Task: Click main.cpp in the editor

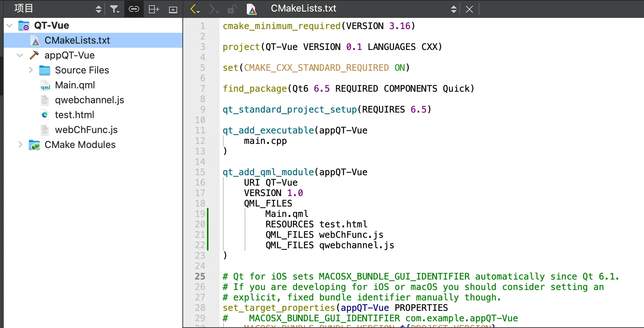Action: 265,141
